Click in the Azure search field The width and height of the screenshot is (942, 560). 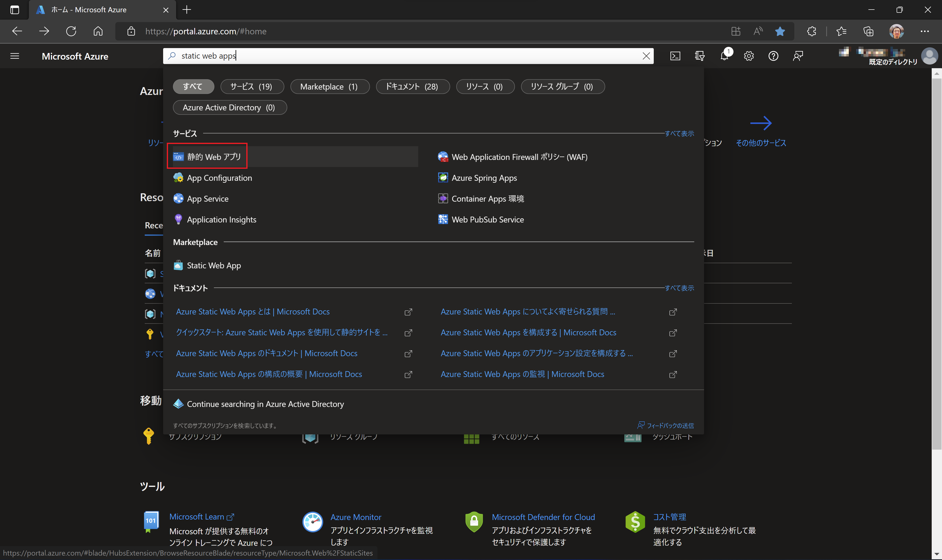click(408, 56)
